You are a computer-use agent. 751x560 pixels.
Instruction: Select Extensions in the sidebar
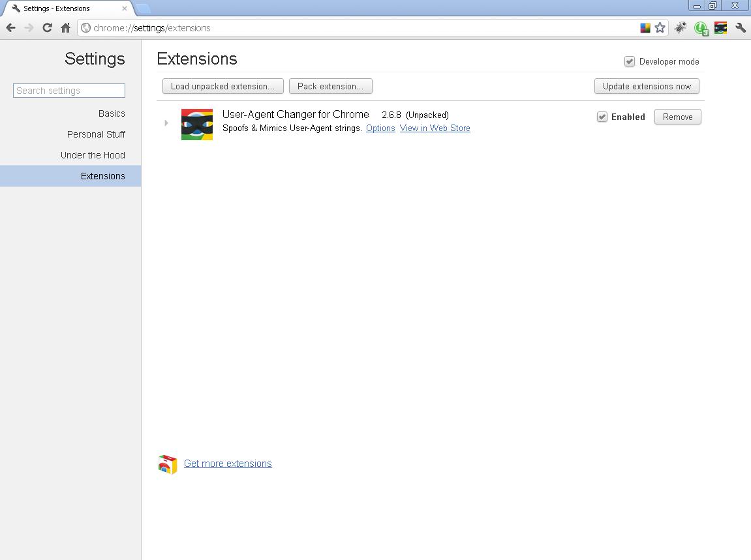(x=70, y=176)
